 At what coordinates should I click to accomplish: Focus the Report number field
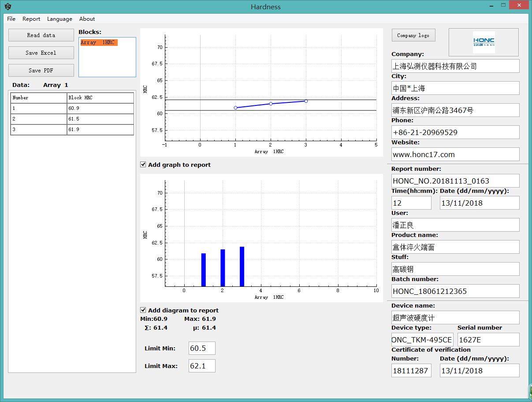(x=455, y=181)
